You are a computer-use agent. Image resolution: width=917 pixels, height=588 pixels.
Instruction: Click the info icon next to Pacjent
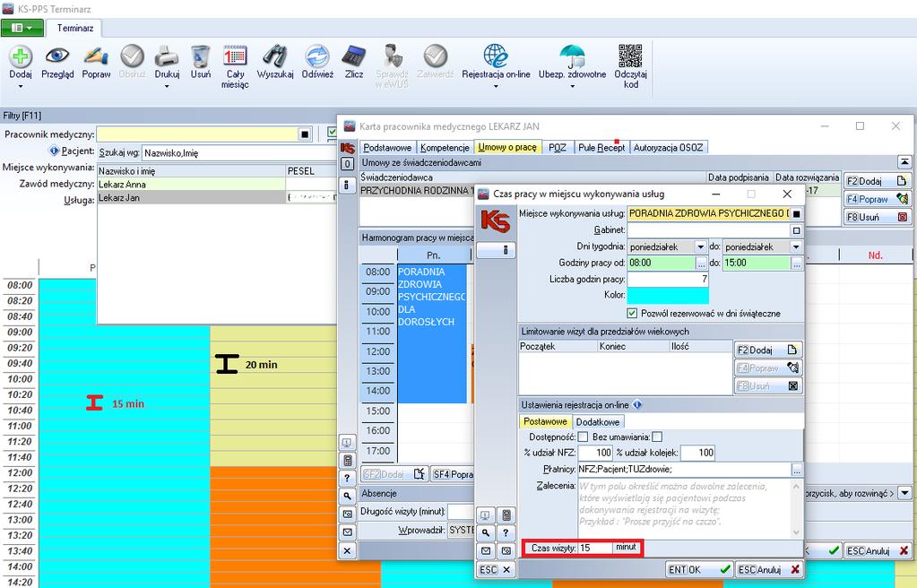pyautogui.click(x=54, y=151)
